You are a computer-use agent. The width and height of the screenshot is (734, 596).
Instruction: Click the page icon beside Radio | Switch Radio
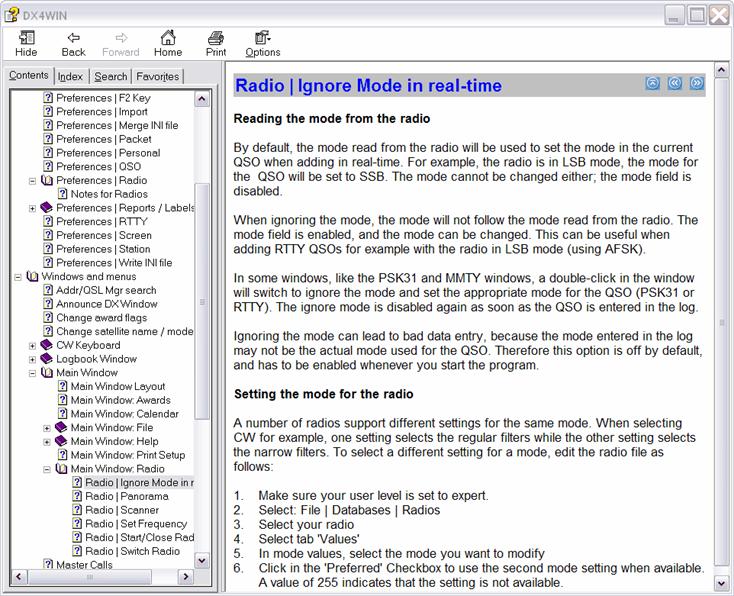[x=77, y=551]
